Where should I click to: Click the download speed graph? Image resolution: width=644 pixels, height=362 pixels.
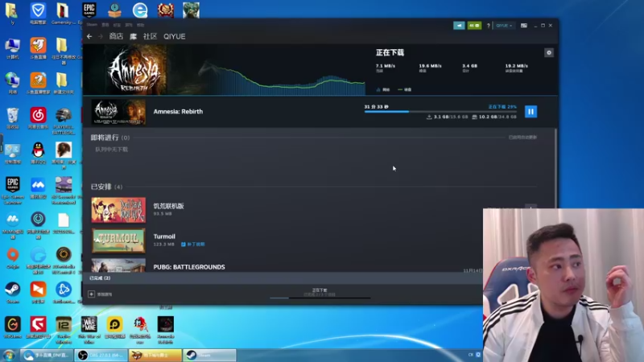282,78
